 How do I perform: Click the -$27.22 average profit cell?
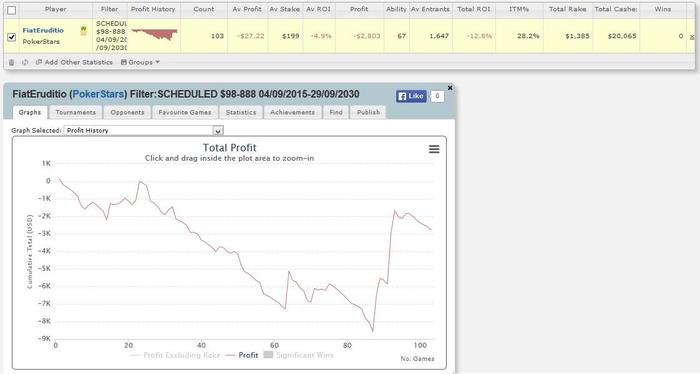pyautogui.click(x=250, y=36)
